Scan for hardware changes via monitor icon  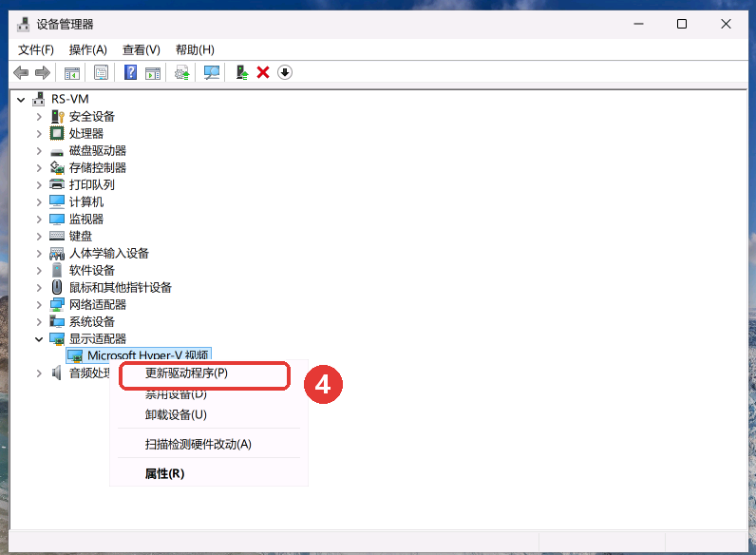coord(212,73)
